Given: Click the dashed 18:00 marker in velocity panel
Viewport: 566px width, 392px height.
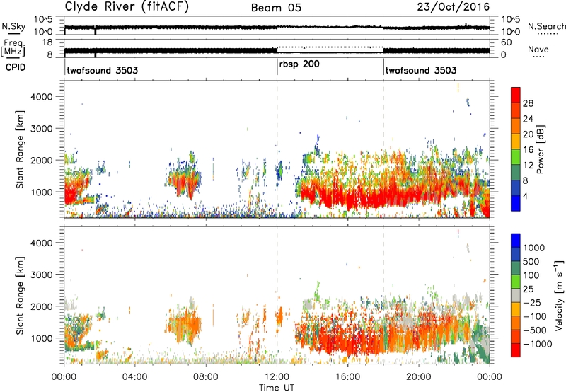Looking at the screenshot, I should (x=383, y=295).
